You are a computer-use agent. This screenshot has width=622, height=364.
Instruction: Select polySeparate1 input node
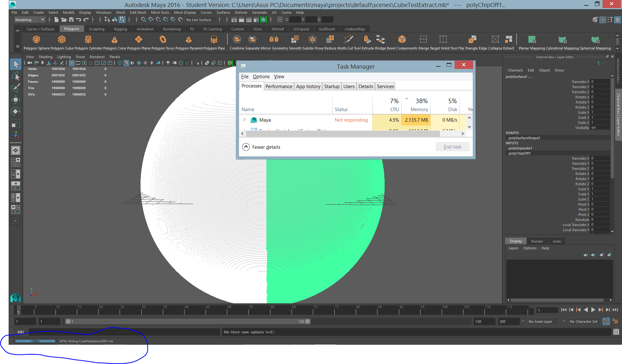click(520, 148)
